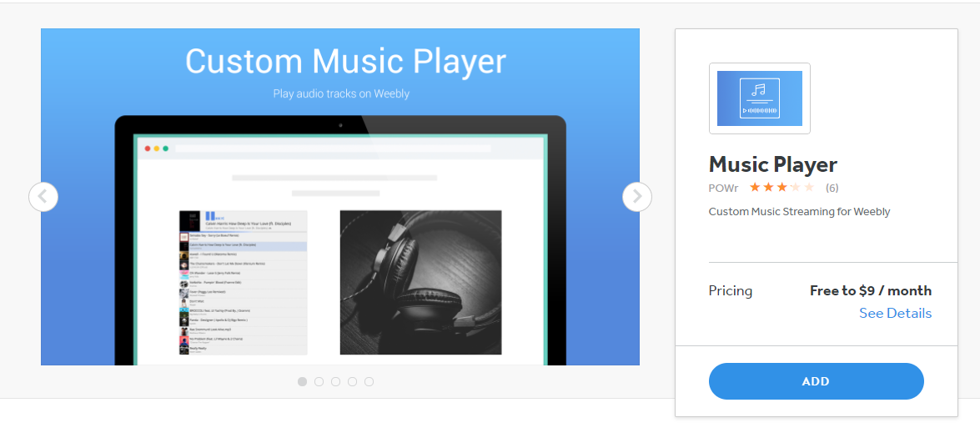Open See Details pricing link
Screen dimensions: 980x448
pyautogui.click(x=895, y=313)
